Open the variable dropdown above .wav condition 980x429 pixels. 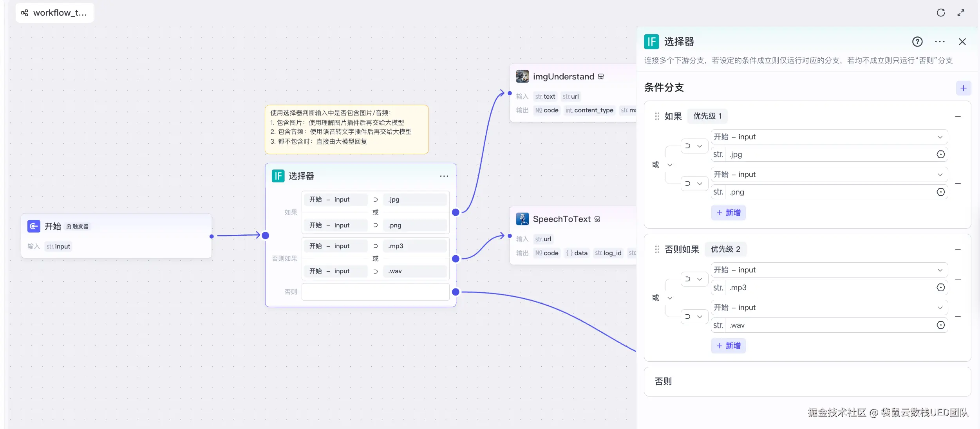829,308
